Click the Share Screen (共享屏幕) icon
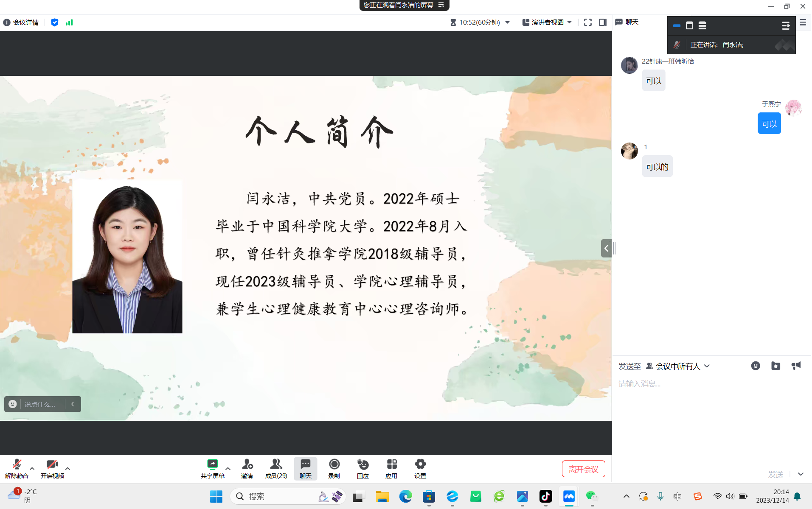This screenshot has height=509, width=812. click(212, 464)
